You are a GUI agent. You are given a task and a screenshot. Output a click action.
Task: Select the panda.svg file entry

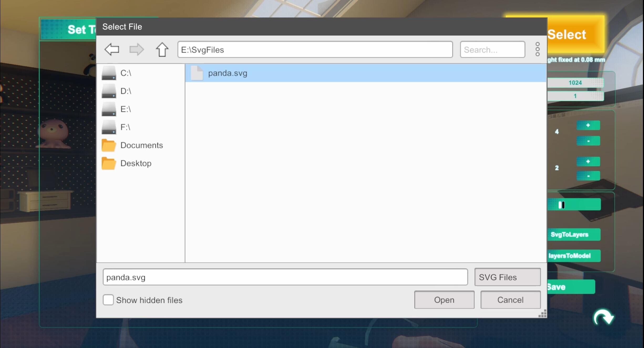click(228, 73)
